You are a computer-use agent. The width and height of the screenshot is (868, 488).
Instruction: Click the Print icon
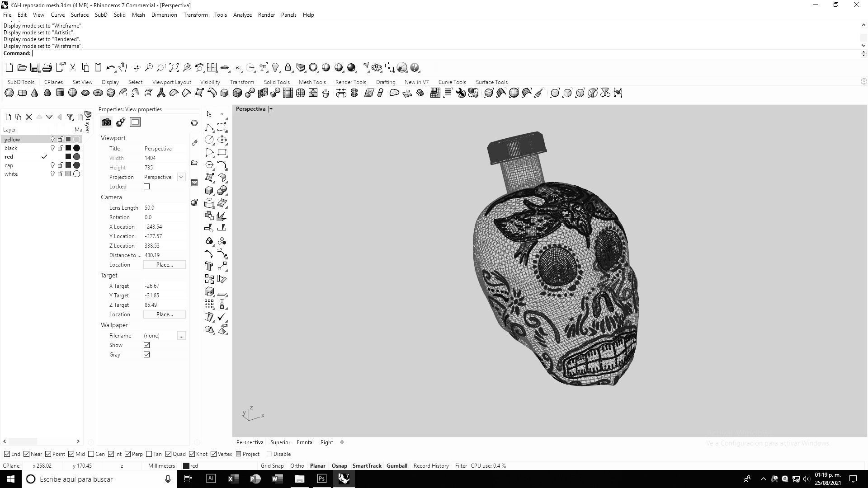(x=47, y=68)
